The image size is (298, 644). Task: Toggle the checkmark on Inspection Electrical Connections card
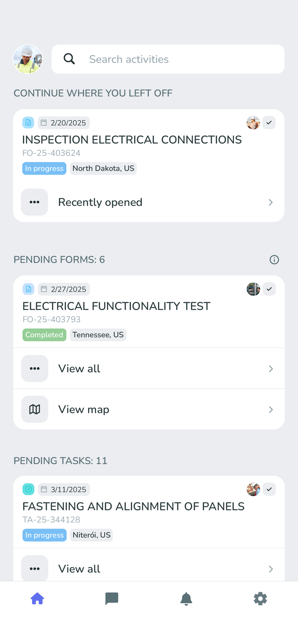click(269, 123)
